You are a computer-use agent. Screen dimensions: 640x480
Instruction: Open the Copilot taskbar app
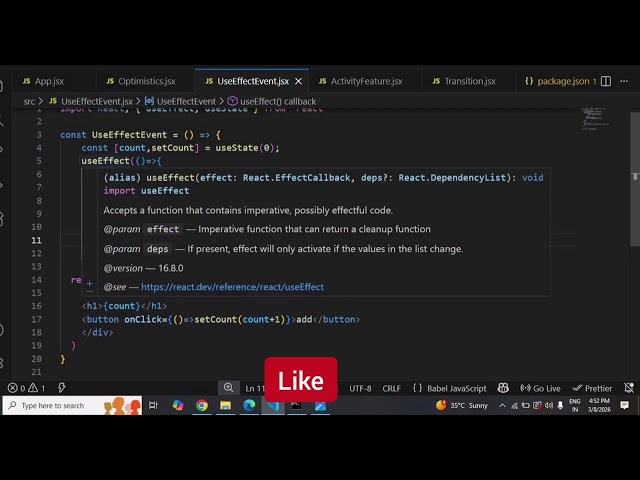[x=178, y=405]
